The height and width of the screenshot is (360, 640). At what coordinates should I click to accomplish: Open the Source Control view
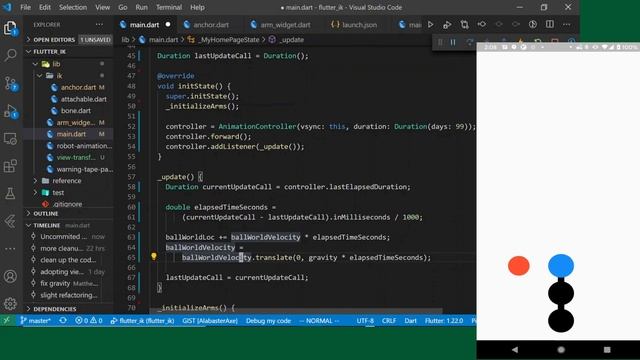10,83
